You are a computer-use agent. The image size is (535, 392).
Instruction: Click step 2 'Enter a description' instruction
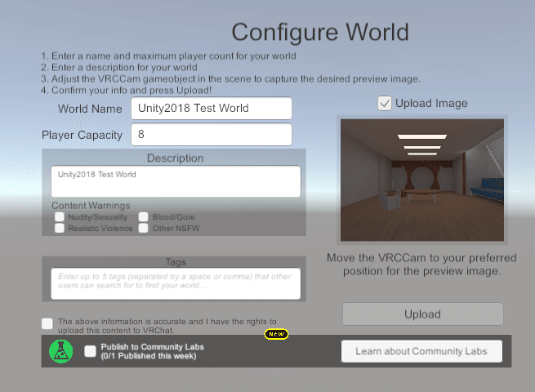pos(119,67)
